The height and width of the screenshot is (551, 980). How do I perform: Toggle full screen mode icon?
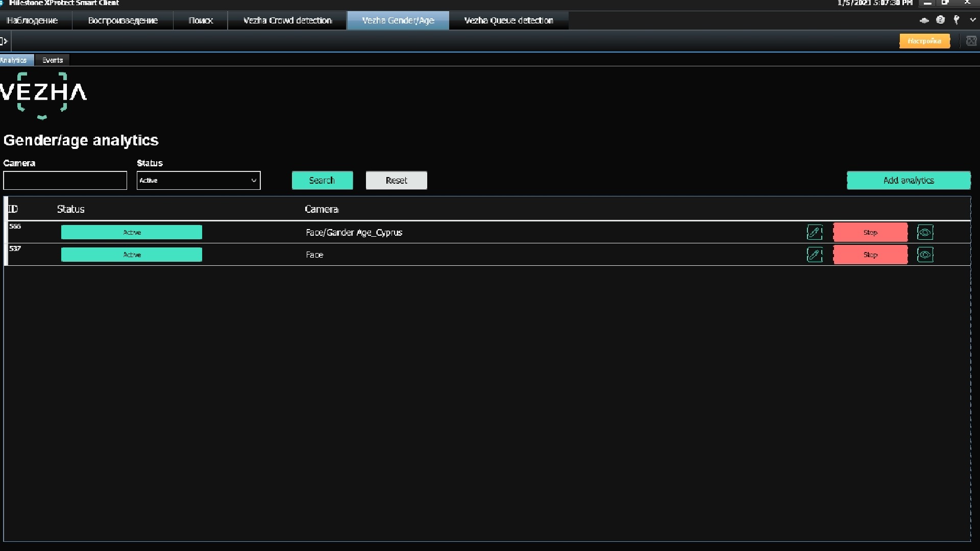click(x=971, y=41)
